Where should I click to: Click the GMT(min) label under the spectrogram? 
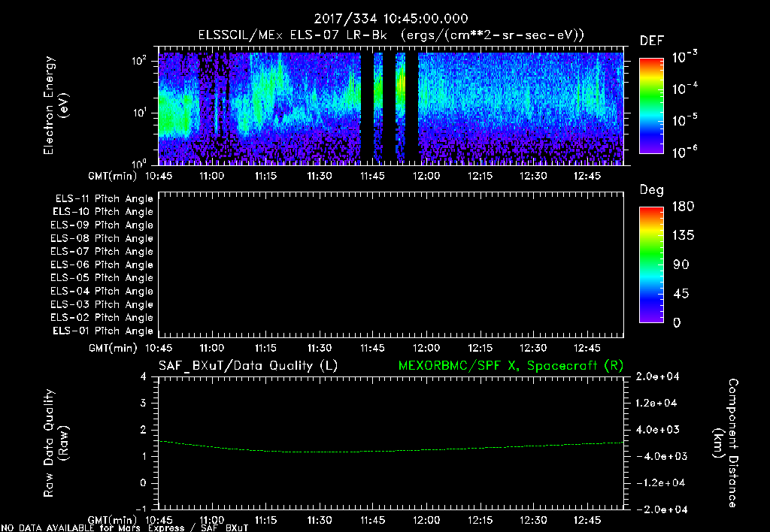point(113,176)
